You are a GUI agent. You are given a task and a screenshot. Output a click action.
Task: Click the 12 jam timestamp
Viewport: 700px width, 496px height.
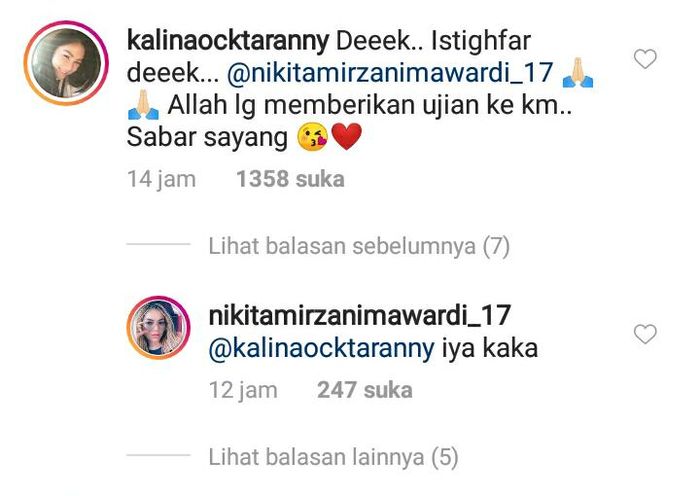point(243,390)
